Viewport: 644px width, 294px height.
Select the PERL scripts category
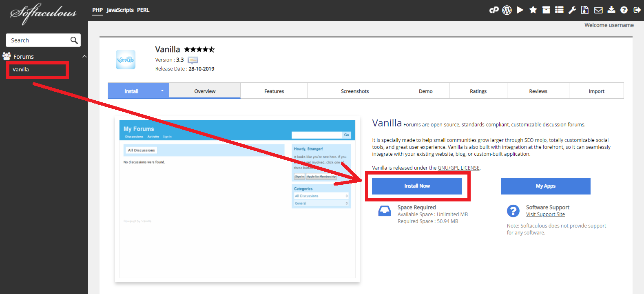pyautogui.click(x=143, y=10)
